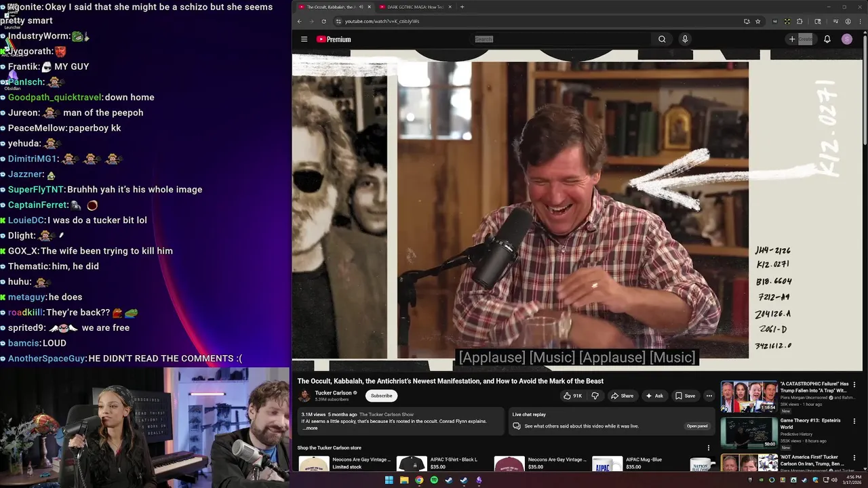Open options menu for NOT America First video
This screenshot has height=488, width=868.
(854, 457)
